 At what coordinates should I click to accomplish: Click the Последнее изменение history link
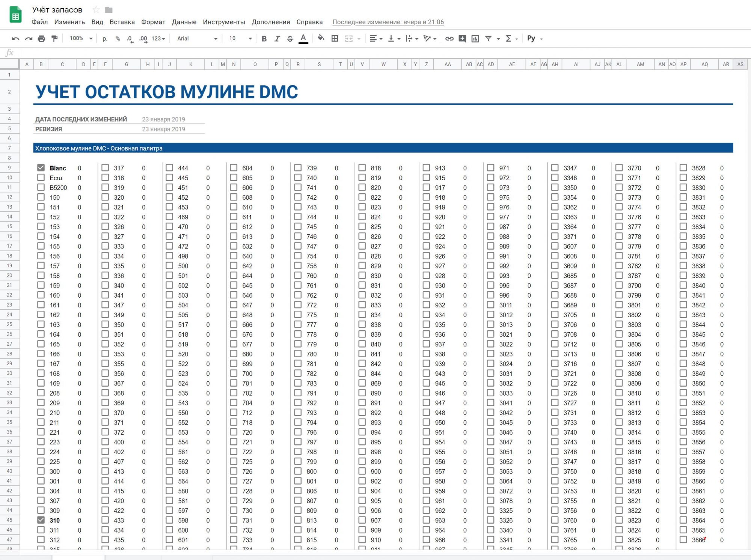tap(388, 22)
